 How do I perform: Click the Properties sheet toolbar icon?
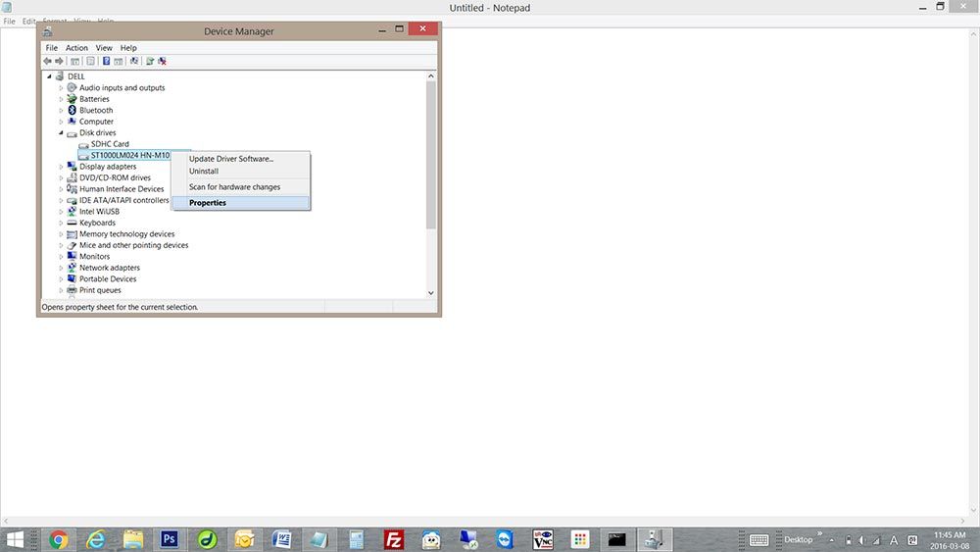[90, 61]
